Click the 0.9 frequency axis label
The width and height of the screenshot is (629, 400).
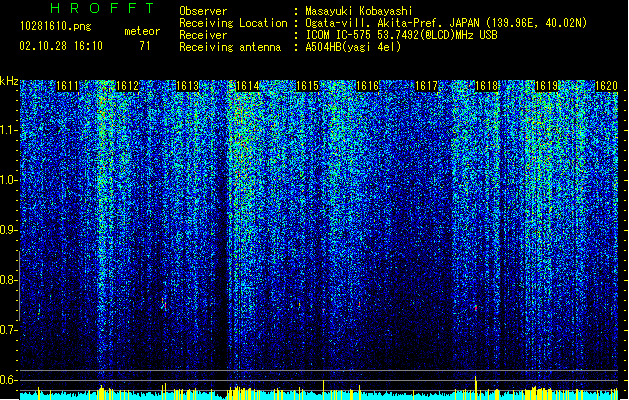click(x=8, y=230)
